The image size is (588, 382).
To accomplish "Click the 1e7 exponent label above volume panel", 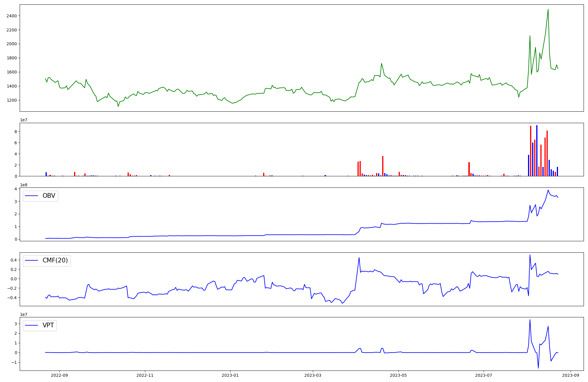I will point(24,120).
